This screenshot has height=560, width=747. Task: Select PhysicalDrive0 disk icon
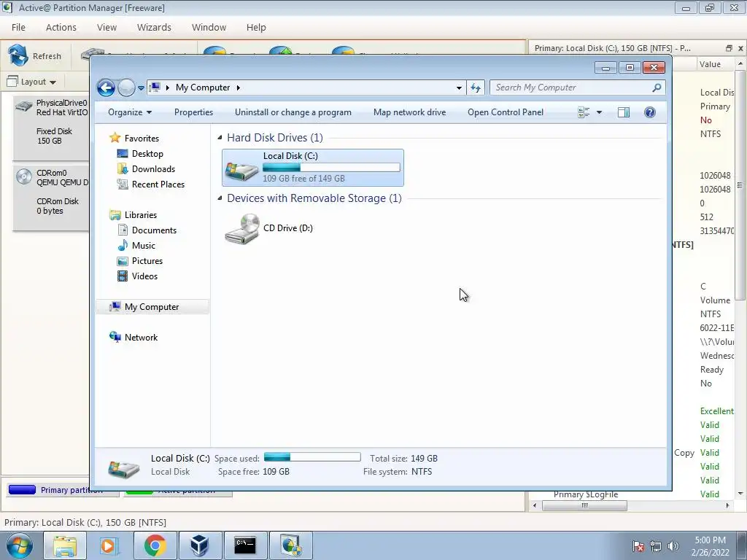pos(24,105)
